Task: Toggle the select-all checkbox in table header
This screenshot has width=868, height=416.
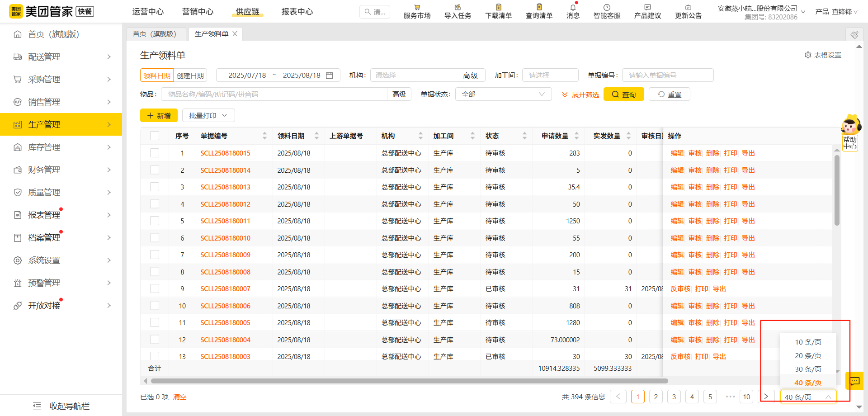Action: tap(155, 136)
